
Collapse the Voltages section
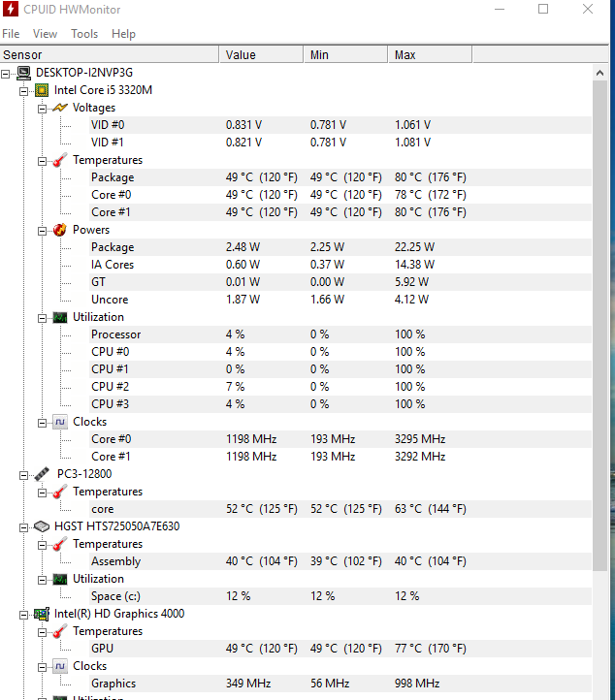click(x=42, y=109)
